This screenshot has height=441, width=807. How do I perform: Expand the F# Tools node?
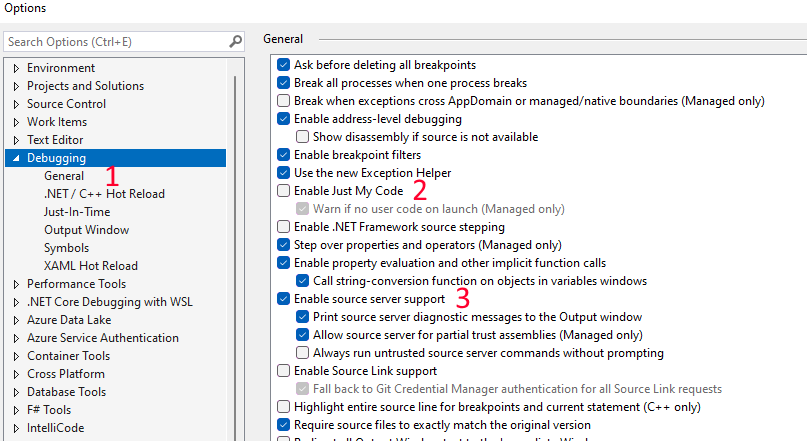(x=16, y=410)
